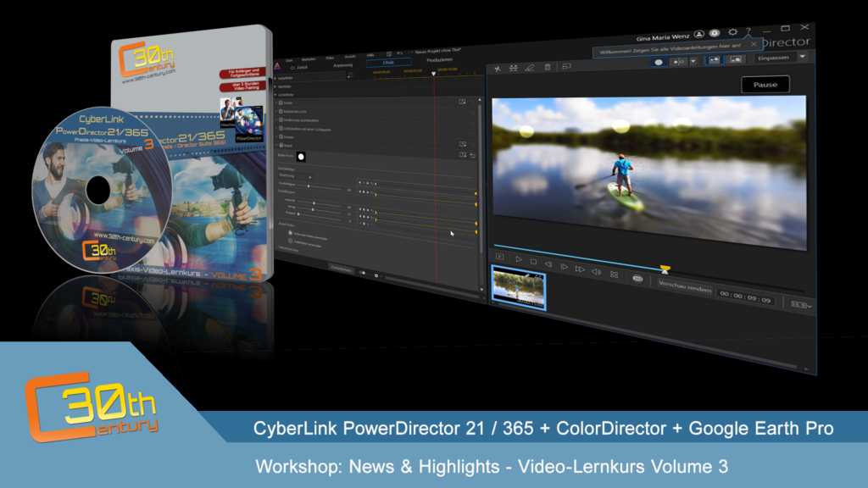The image size is (868, 488).
Task: Click the reset arrow on the Bokeh-Form row
Action: click(472, 156)
